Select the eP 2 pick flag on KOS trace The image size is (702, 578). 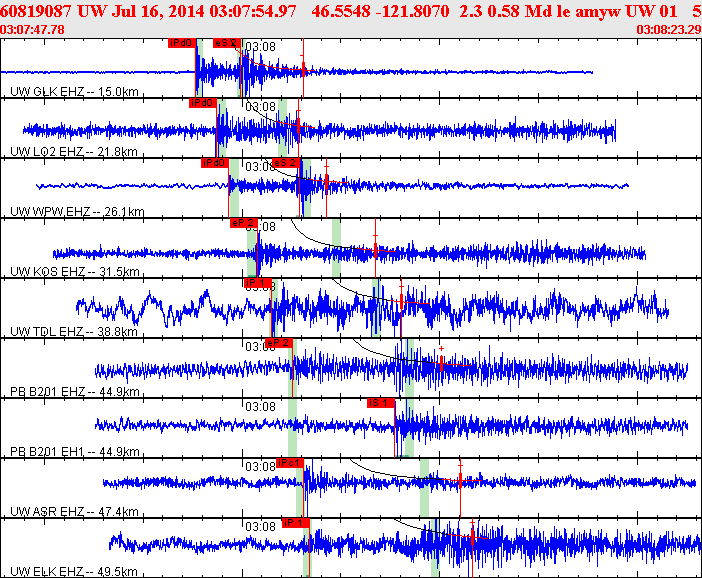pos(244,223)
